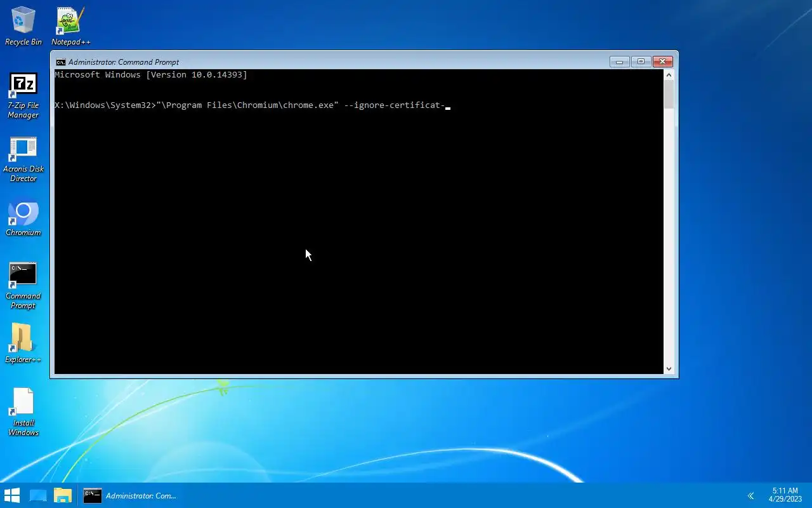This screenshot has height=508, width=812.
Task: Open the taskbar clock showing 5:11 AM
Action: point(785,495)
